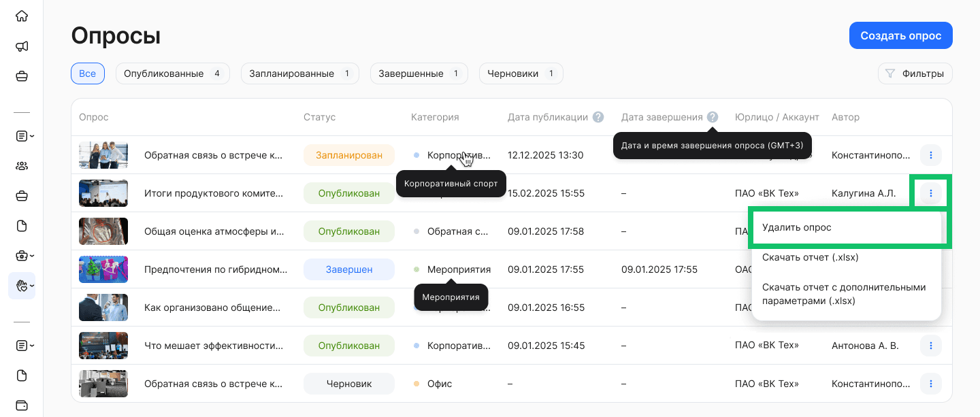Viewport: 980px width, 417px height.
Task: Open the Filters funnel icon
Action: [889, 73]
